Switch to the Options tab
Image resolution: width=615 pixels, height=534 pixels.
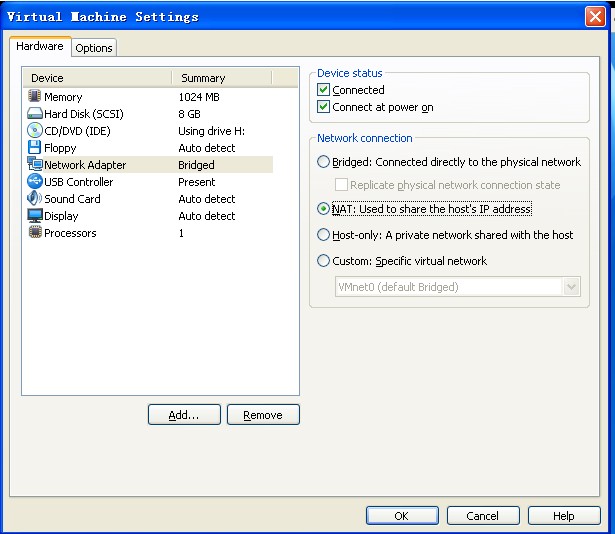pos(94,48)
